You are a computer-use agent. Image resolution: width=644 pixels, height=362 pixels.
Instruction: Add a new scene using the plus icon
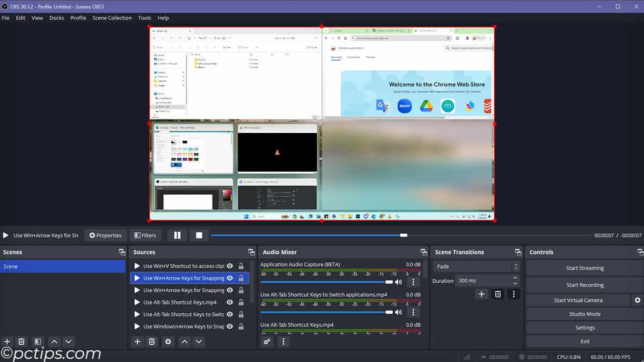(7, 342)
